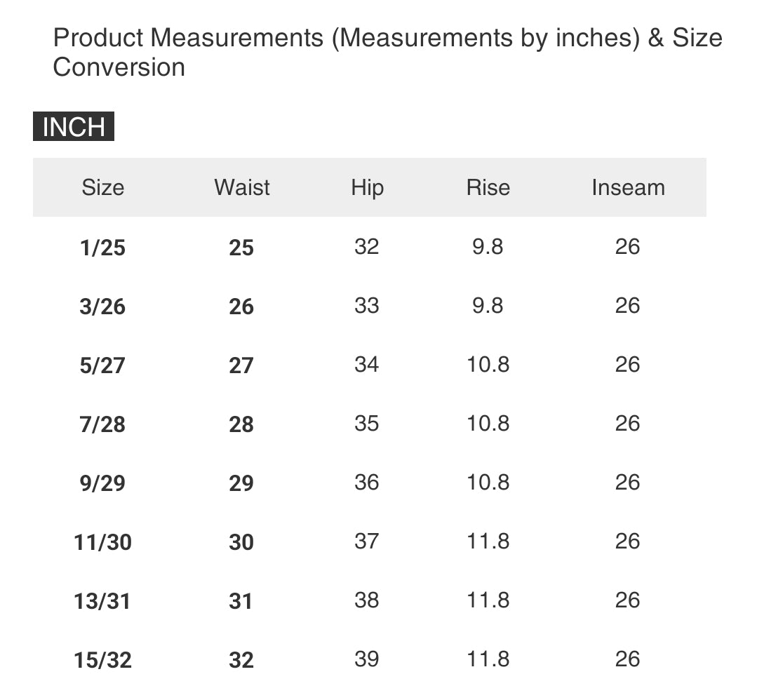757x700 pixels.
Task: Click the Size column header
Action: coord(102,187)
